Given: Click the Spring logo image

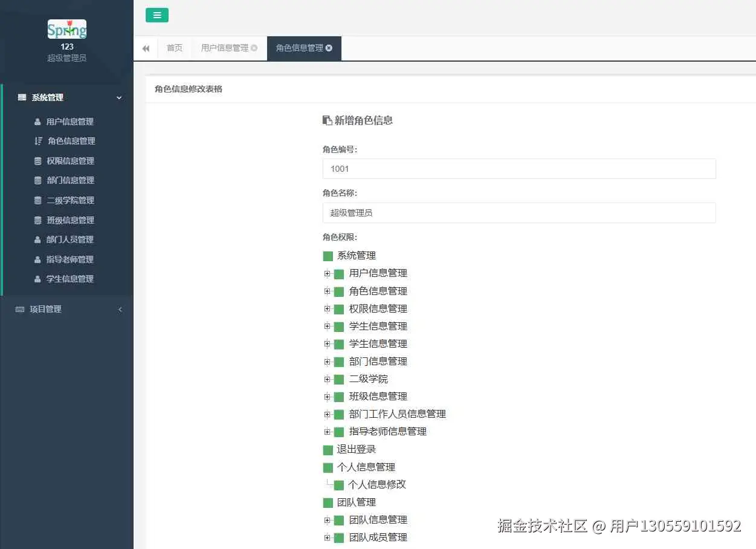Looking at the screenshot, I should [x=67, y=29].
